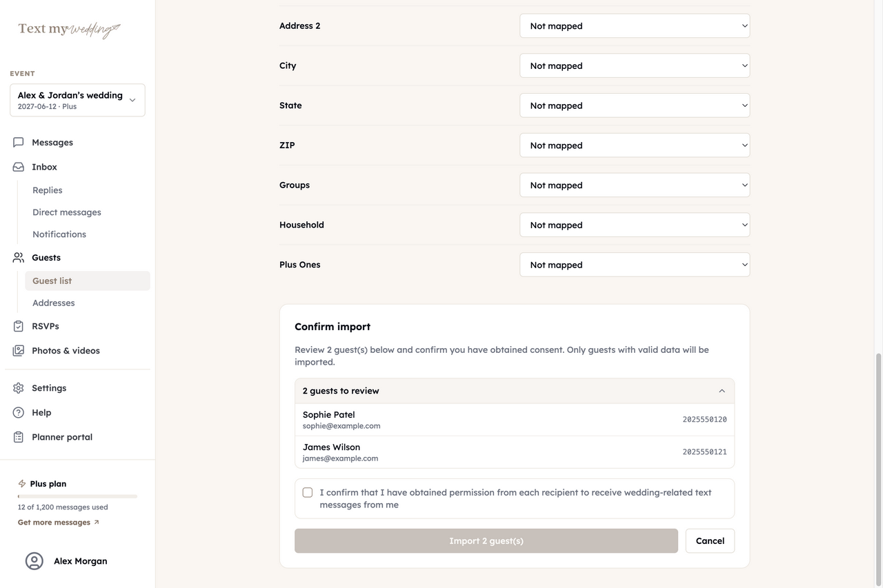Open the Alex & Jordan's wedding event selector
This screenshot has height=588, width=883.
pyautogui.click(x=77, y=100)
